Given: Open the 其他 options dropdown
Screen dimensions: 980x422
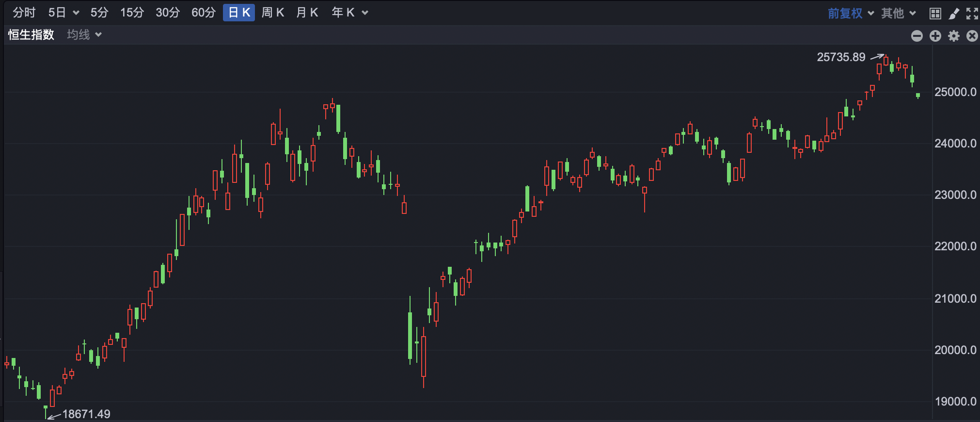Looking at the screenshot, I should [898, 13].
